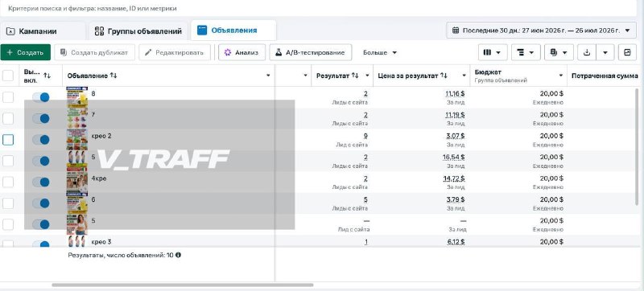Viewport: 644px width, 291px height.
Task: Open the chart view icon button
Action: [x=627, y=52]
